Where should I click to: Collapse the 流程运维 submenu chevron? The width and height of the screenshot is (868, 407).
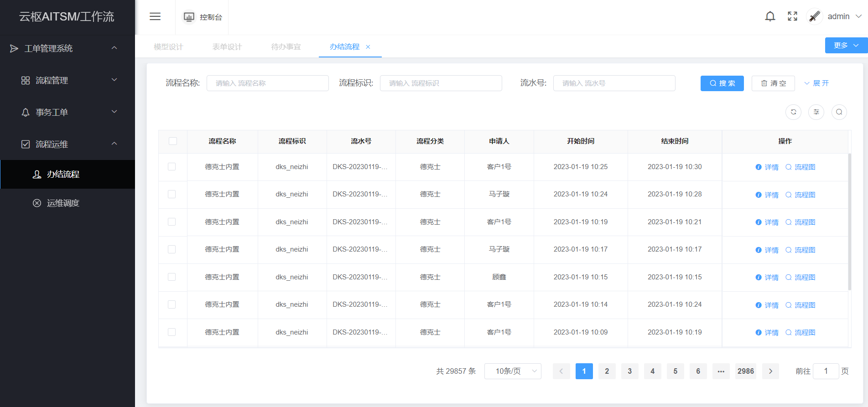(x=114, y=144)
